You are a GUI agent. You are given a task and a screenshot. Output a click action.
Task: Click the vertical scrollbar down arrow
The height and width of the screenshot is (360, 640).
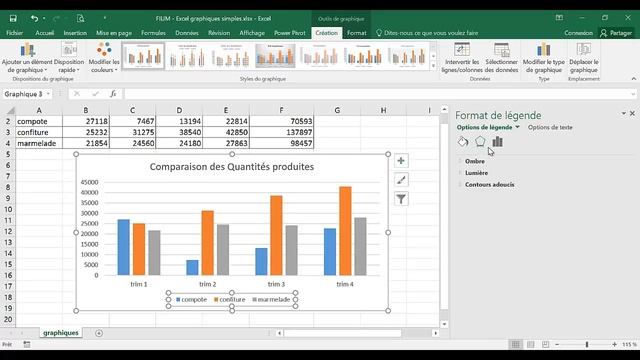pos(444,324)
